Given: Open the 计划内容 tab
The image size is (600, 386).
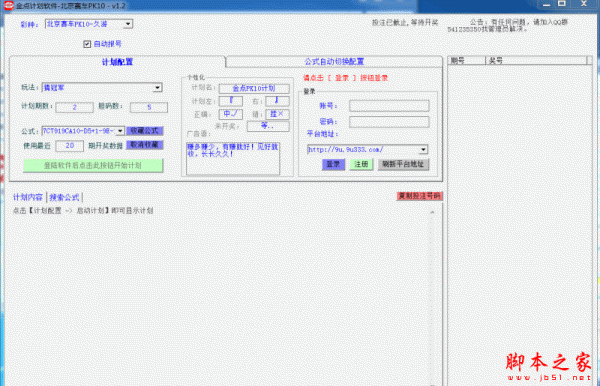Looking at the screenshot, I should (x=28, y=197).
